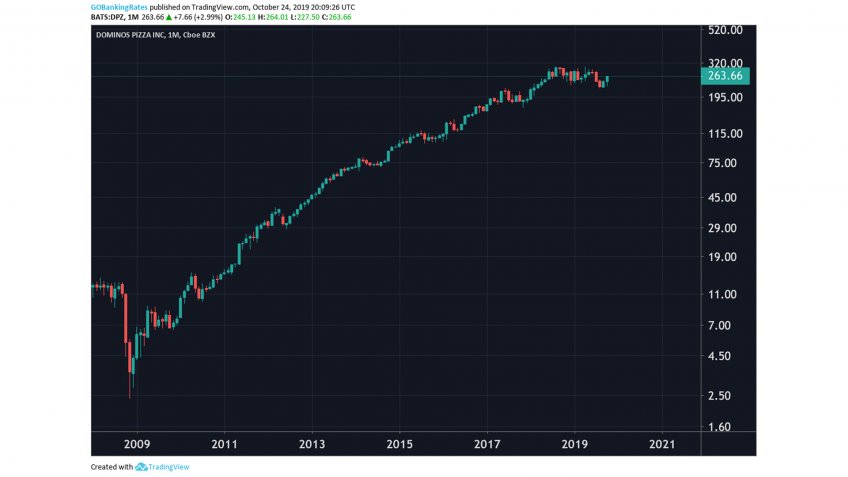Click the 19.00 price axis label
The image size is (848, 477).
pos(723,257)
